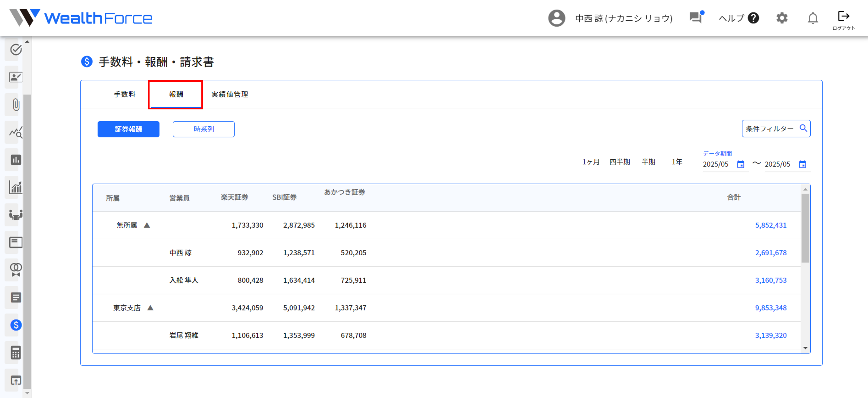
Task: Click the 証券報酬 button
Action: [128, 129]
